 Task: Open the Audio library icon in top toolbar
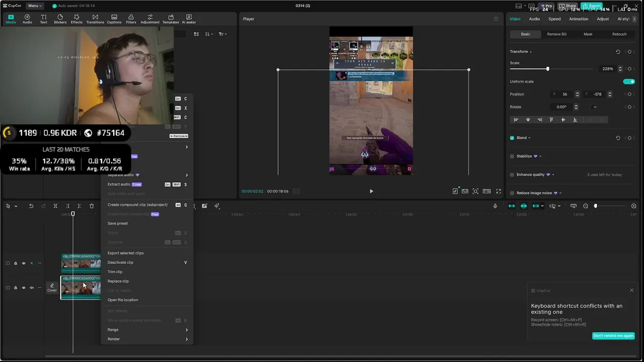[x=27, y=19]
